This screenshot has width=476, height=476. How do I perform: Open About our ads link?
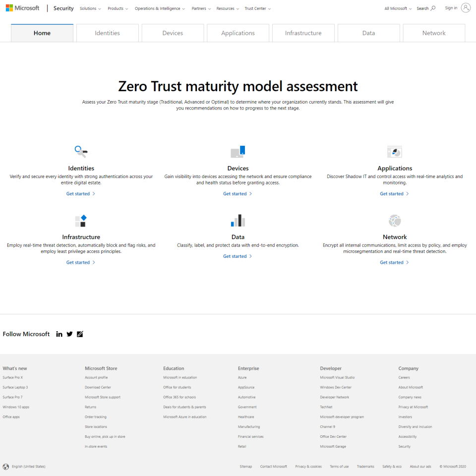[x=420, y=467]
